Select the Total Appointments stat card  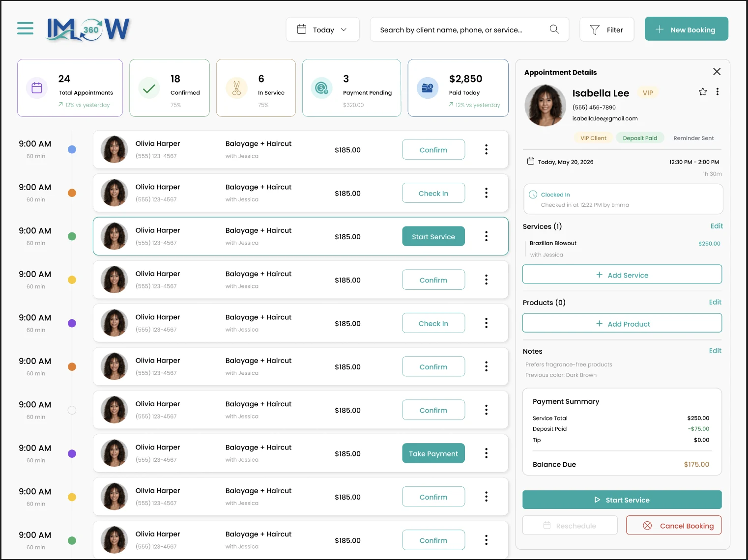tap(70, 88)
